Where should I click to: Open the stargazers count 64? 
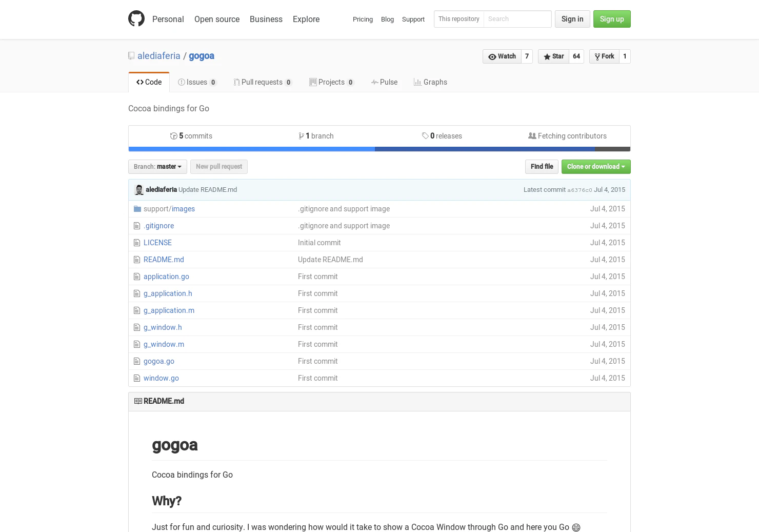coord(576,56)
